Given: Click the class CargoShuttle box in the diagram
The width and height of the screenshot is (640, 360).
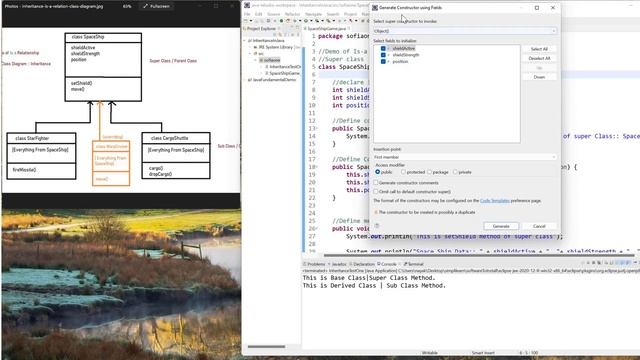Looking at the screenshot, I should click(x=176, y=155).
